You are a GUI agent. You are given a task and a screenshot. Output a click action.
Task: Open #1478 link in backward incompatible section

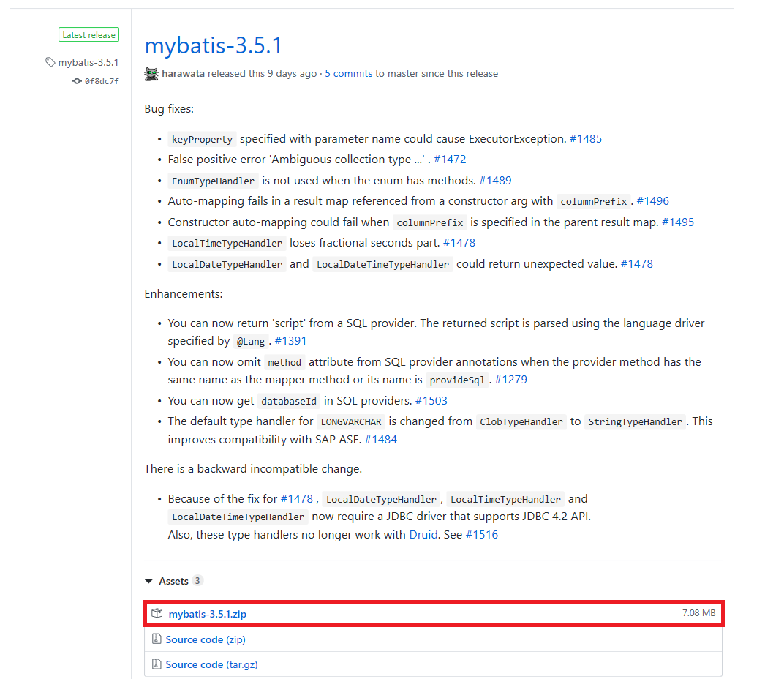296,499
